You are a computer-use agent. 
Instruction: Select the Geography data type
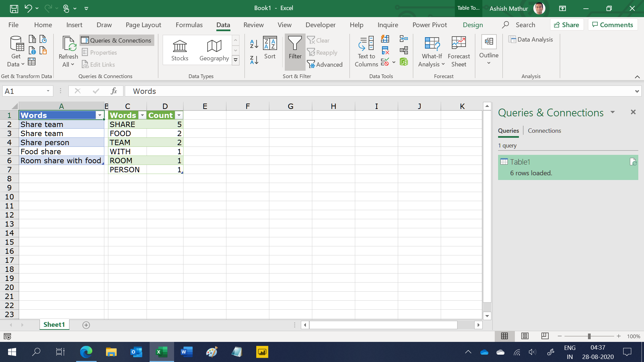coord(214,50)
